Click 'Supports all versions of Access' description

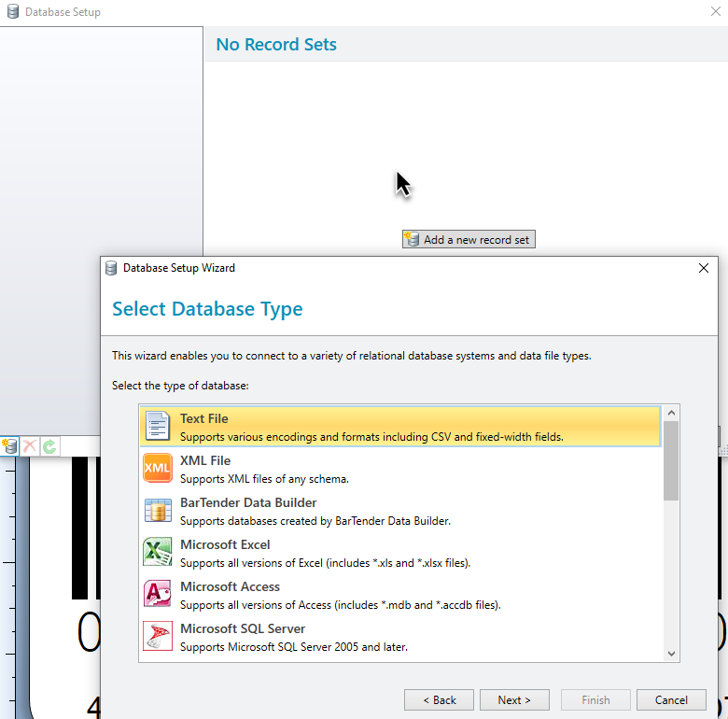[341, 605]
